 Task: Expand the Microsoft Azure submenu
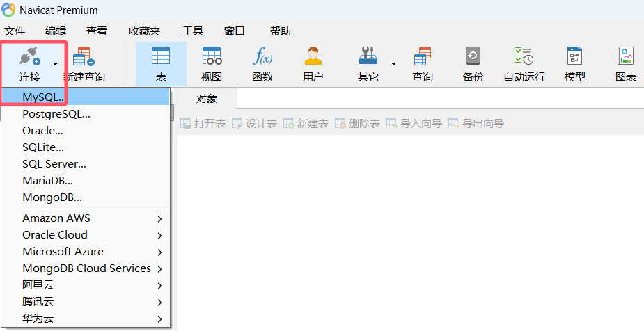[86, 252]
